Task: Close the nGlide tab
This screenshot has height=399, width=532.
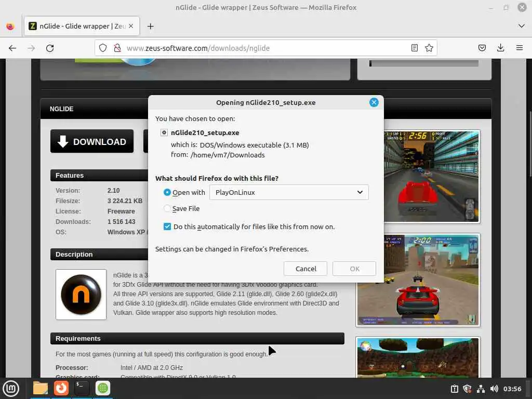Action: (131, 26)
